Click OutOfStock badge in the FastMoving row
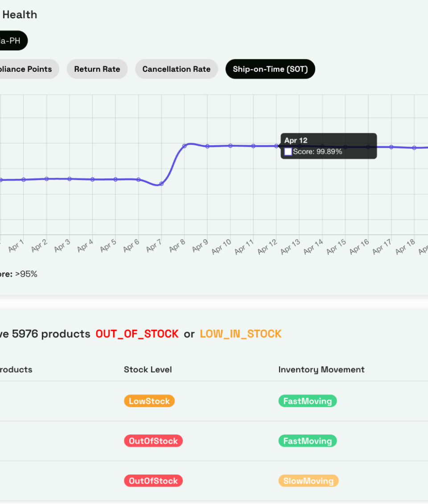The height and width of the screenshot is (504, 428). [153, 441]
